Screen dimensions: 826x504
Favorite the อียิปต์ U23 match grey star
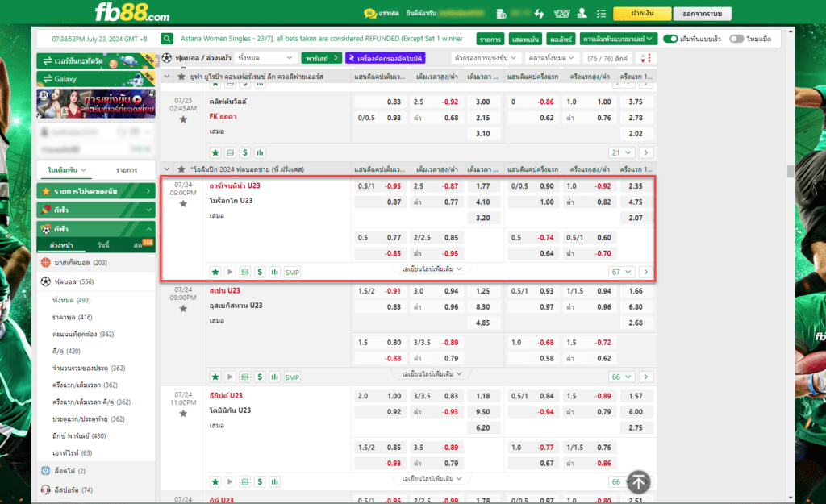click(x=183, y=414)
